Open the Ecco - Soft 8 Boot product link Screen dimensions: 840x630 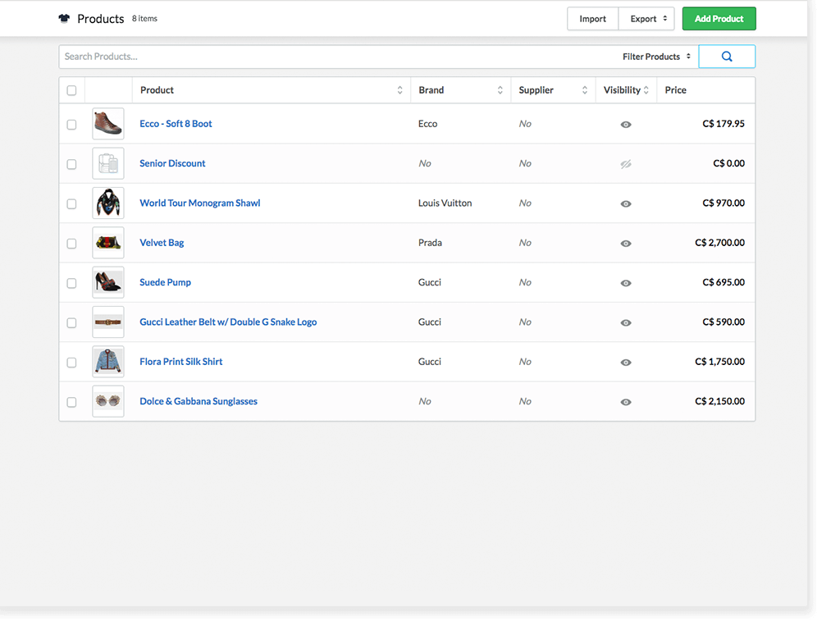[176, 124]
